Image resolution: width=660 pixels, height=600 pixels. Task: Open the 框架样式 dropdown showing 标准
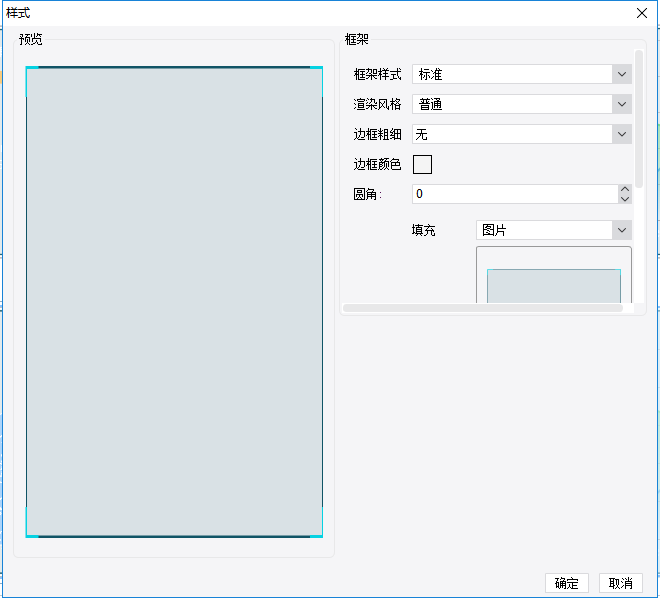point(522,74)
